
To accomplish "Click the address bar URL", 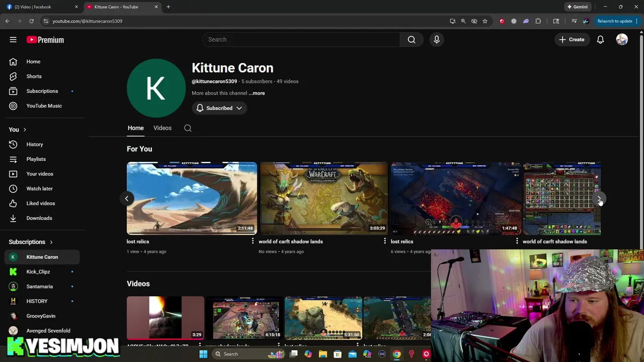I will click(x=88, y=21).
